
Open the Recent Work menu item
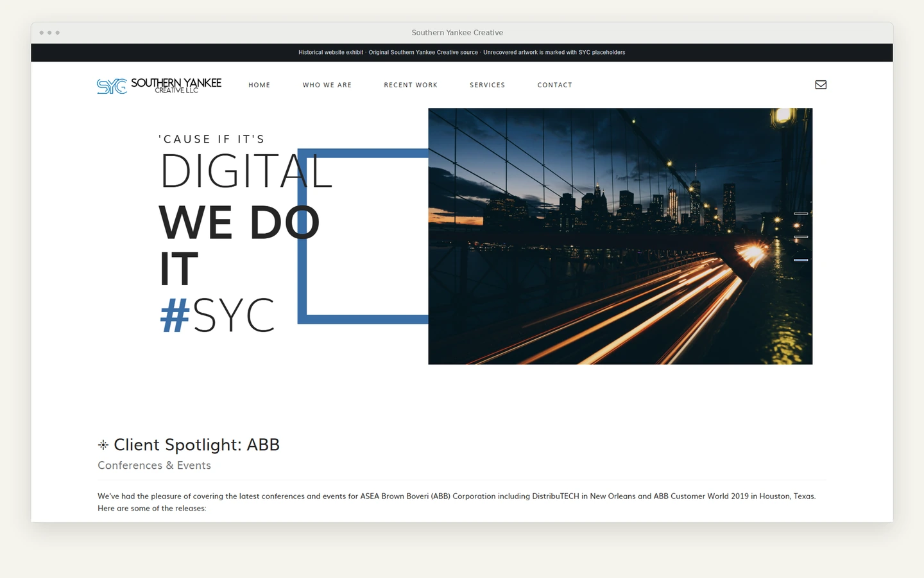[411, 85]
